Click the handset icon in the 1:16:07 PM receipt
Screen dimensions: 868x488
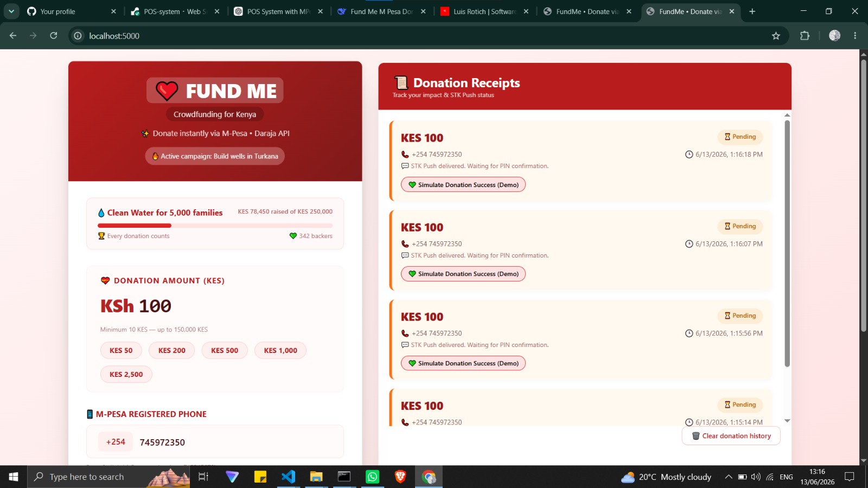coord(405,244)
